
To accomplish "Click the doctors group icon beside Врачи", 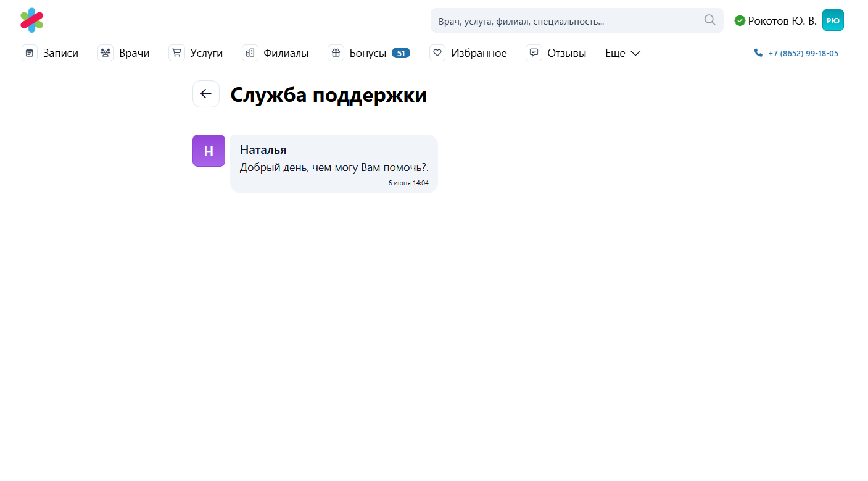I will pos(105,53).
